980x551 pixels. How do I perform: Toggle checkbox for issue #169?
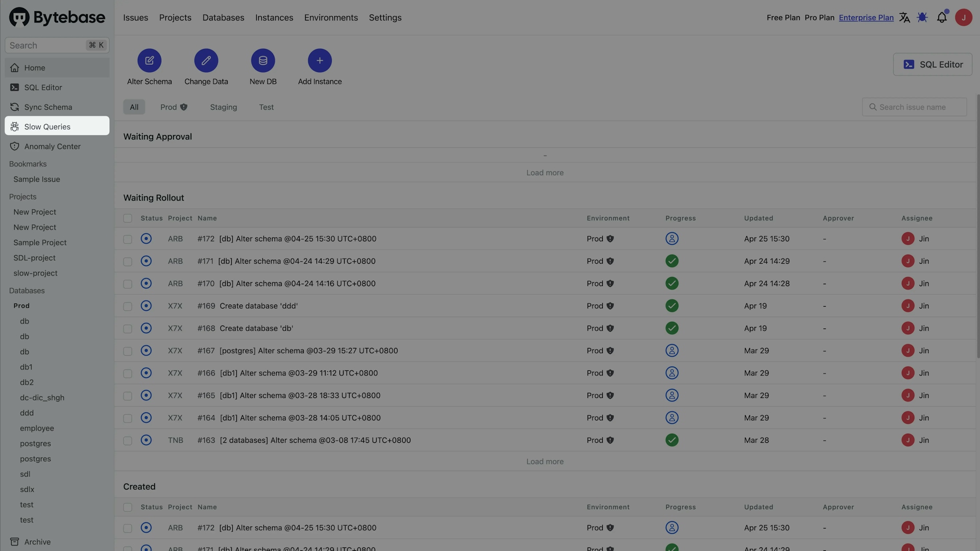point(127,306)
